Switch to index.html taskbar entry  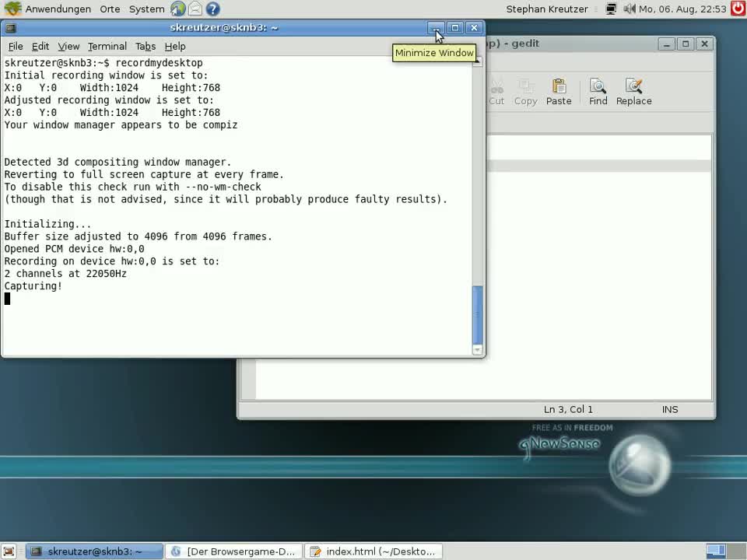(373, 551)
